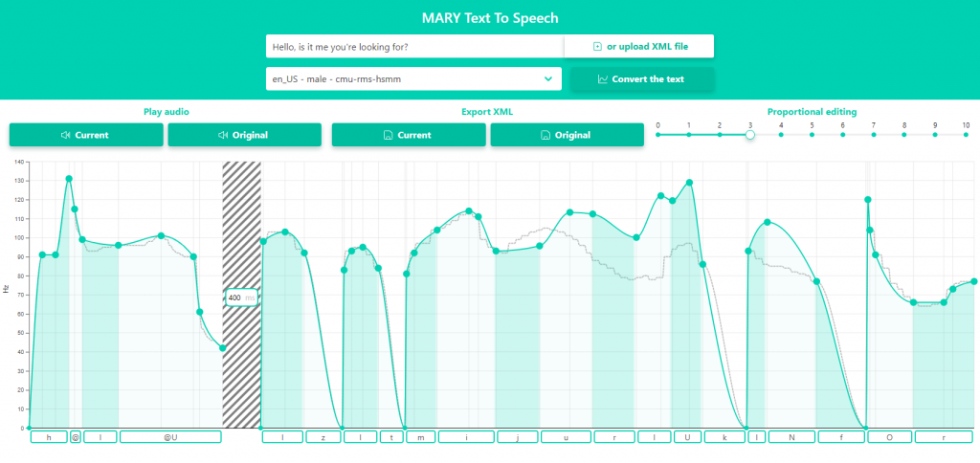Viewport: 980px width, 463px height.
Task: Click speaker icon on Play audio Current
Action: click(66, 135)
